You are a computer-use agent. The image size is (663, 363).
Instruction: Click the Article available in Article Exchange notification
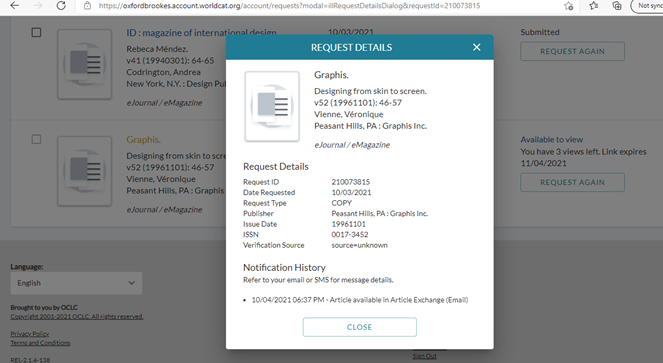tap(360, 300)
